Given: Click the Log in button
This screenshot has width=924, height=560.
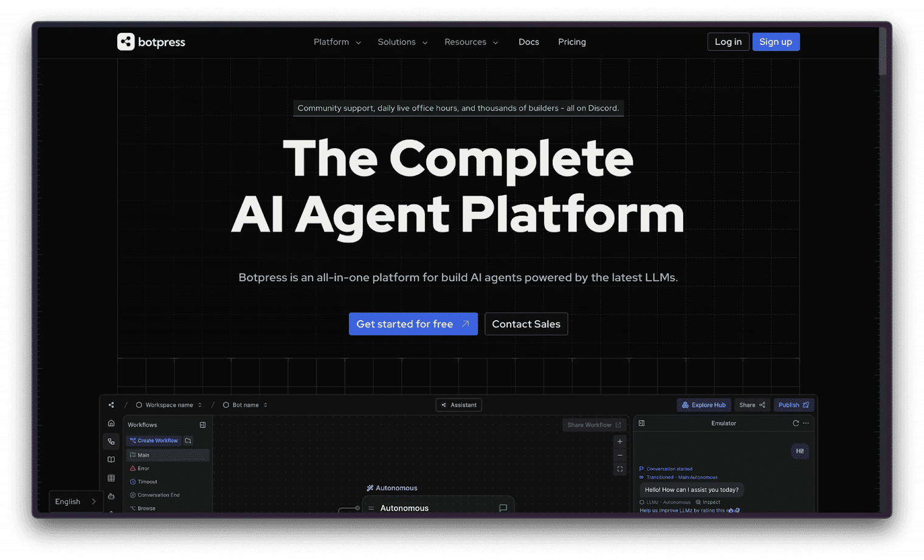Looking at the screenshot, I should tap(728, 42).
